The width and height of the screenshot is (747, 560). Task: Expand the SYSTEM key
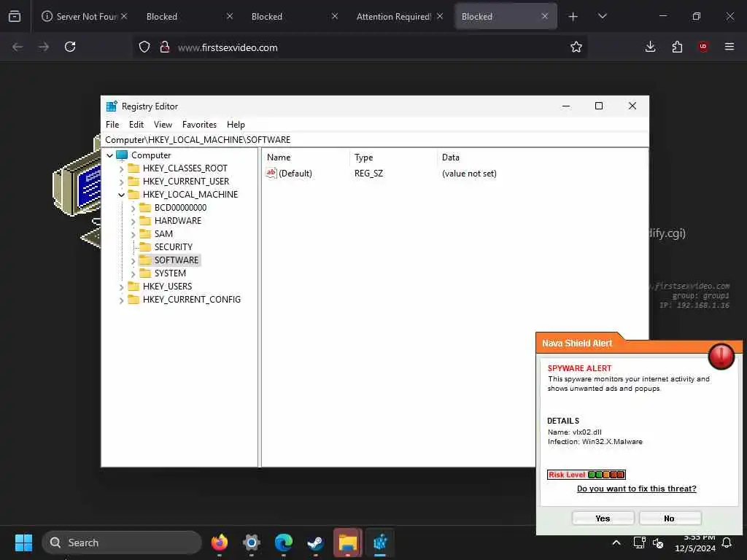coord(133,274)
